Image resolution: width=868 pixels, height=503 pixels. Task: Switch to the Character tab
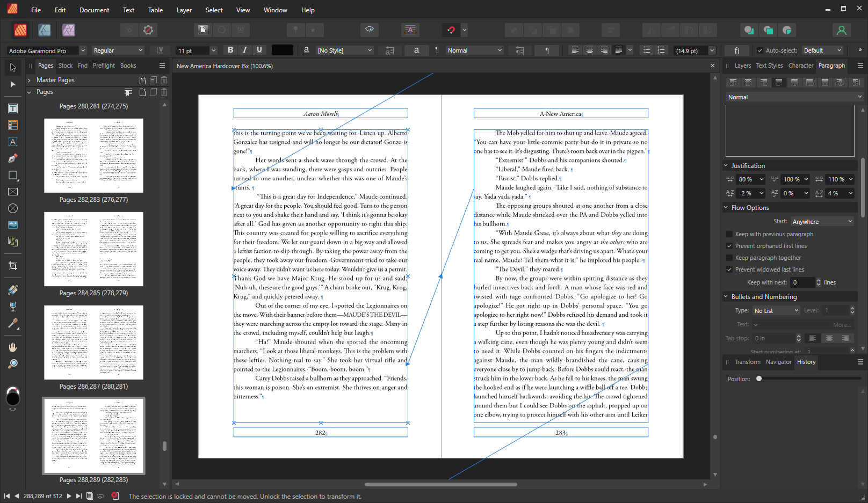click(x=800, y=65)
